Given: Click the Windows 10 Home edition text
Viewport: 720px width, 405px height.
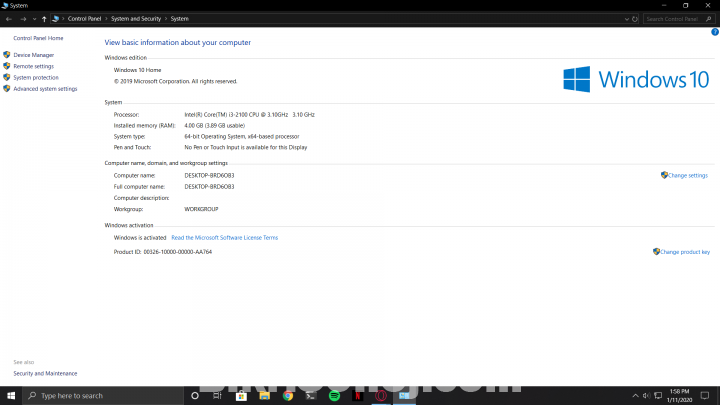Looking at the screenshot, I should [137, 70].
